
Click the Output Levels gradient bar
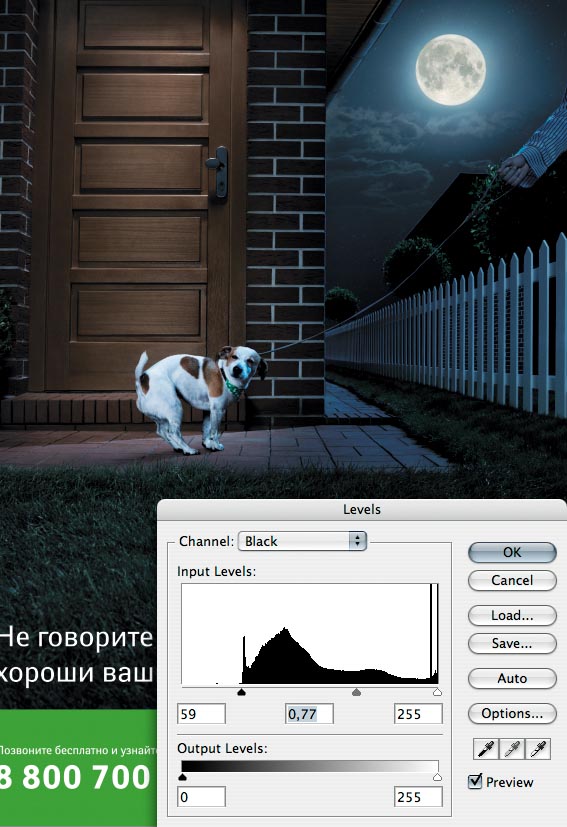(310, 766)
